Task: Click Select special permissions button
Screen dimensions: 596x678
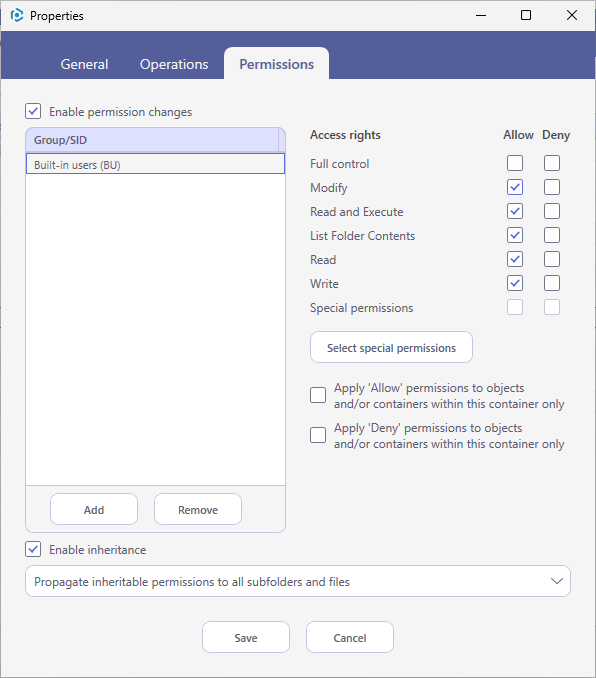Action: [391, 347]
